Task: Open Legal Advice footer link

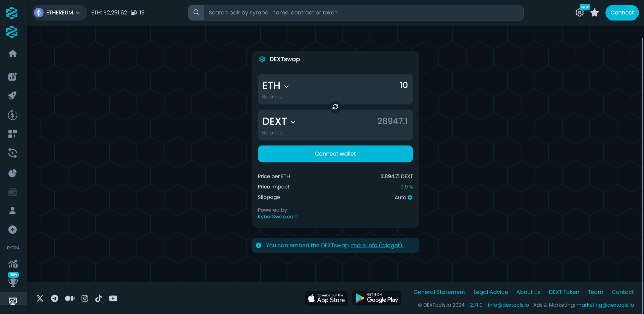Action: (490, 292)
